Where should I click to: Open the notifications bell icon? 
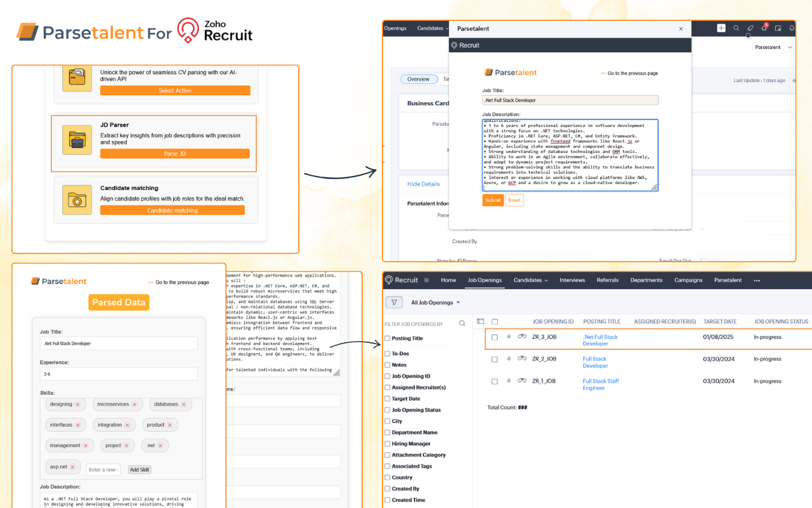pyautogui.click(x=792, y=28)
